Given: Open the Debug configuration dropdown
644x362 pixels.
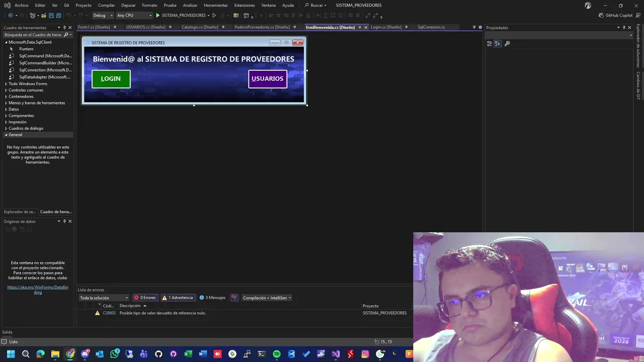Looking at the screenshot, I should (103, 16).
